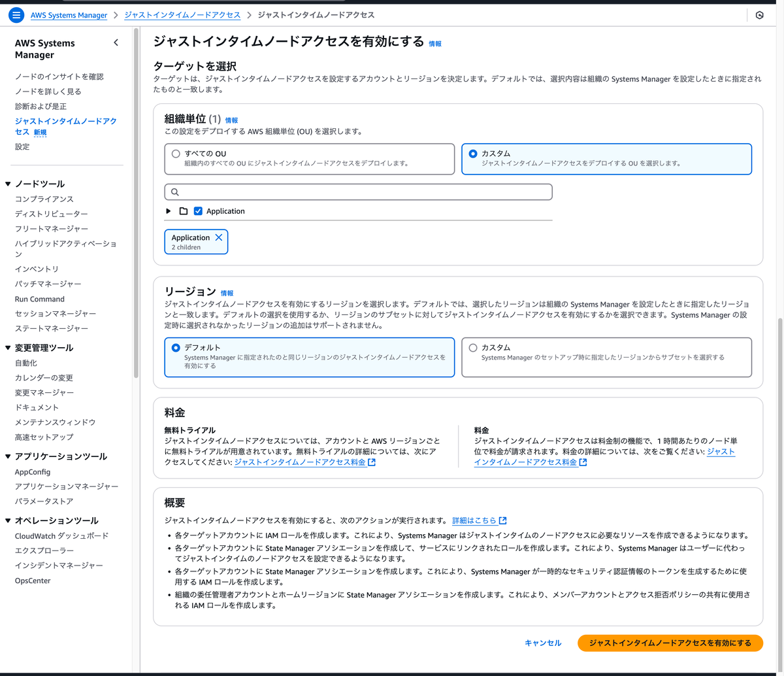Click the hexagon settings icon at top right

(x=759, y=15)
